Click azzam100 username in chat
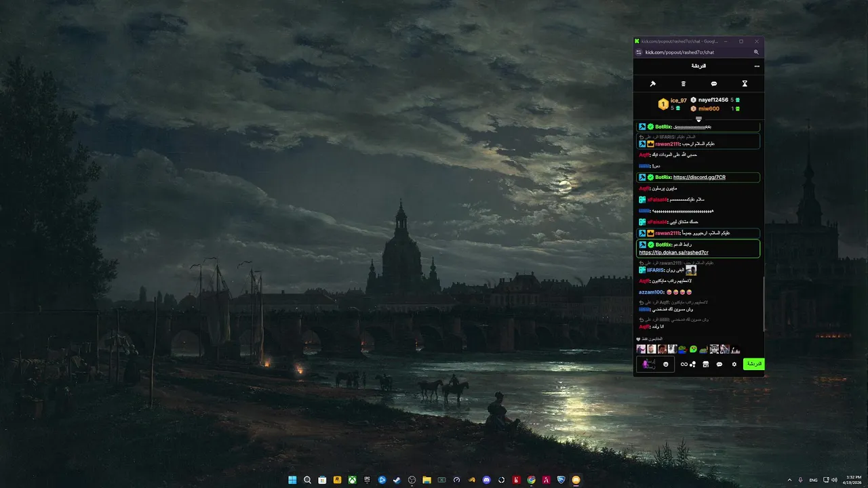This screenshot has height=488, width=868. click(x=650, y=292)
